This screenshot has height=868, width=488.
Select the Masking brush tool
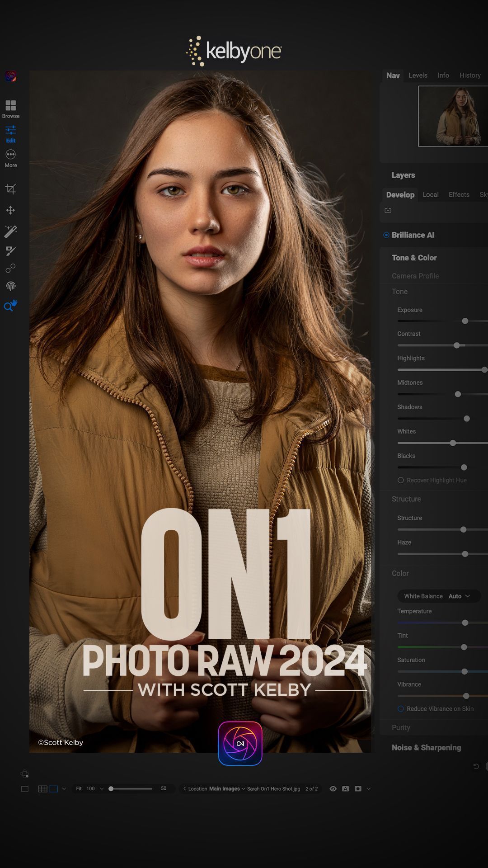point(11,251)
